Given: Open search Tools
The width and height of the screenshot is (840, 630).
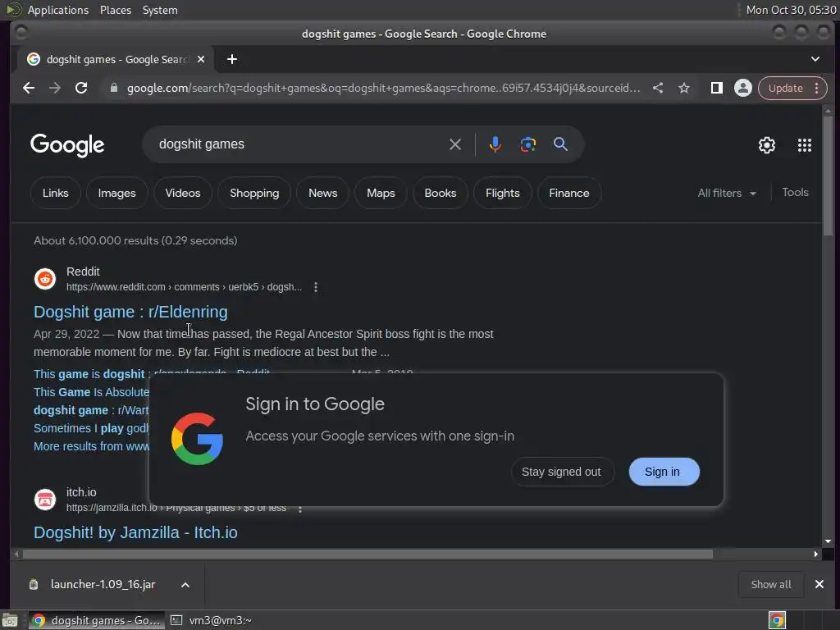Looking at the screenshot, I should (x=795, y=192).
